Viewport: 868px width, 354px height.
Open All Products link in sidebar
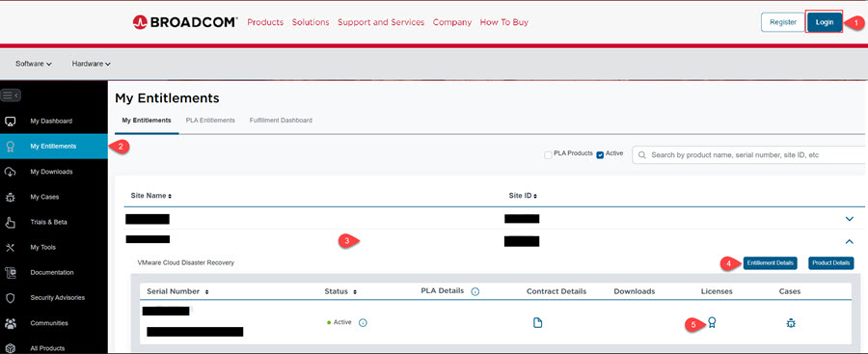point(47,348)
